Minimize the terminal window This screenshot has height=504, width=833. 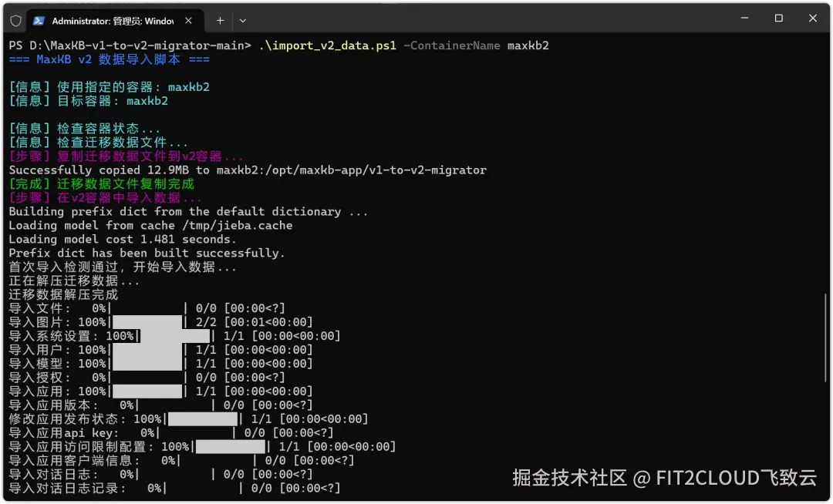click(745, 18)
